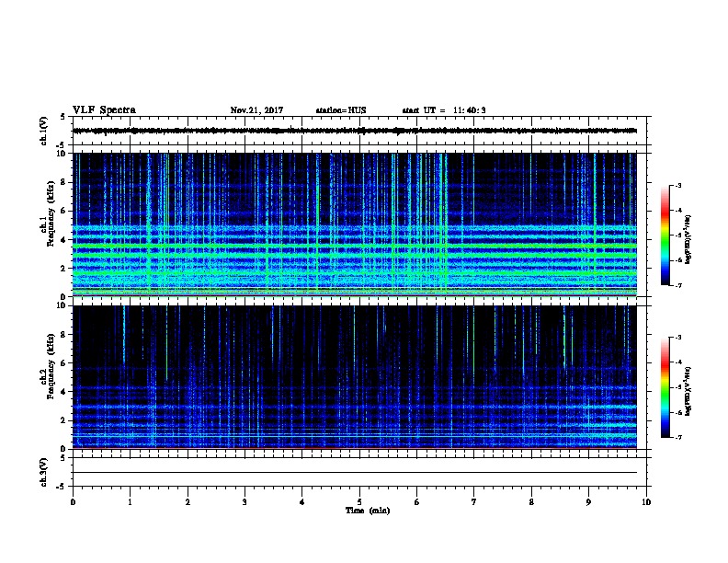Click the "0" tick on the time axis
Viewport: 728px width, 563px height.
pos(73,502)
